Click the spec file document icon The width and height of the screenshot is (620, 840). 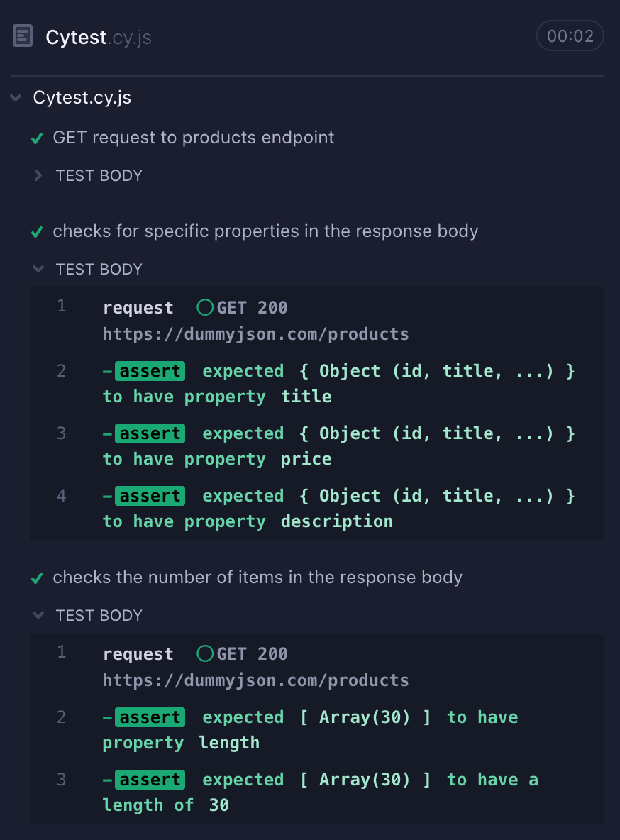(23, 36)
